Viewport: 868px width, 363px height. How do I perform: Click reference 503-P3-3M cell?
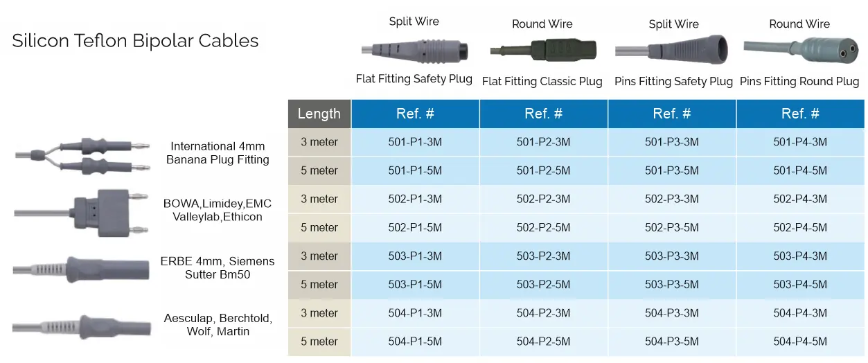click(672, 256)
